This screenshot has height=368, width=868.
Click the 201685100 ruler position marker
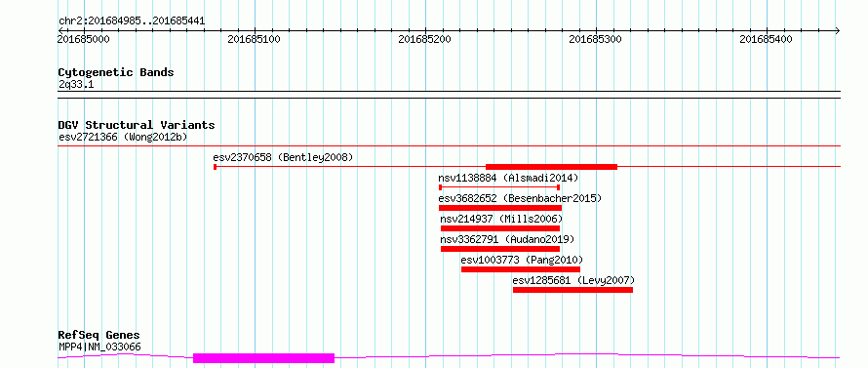(x=255, y=39)
